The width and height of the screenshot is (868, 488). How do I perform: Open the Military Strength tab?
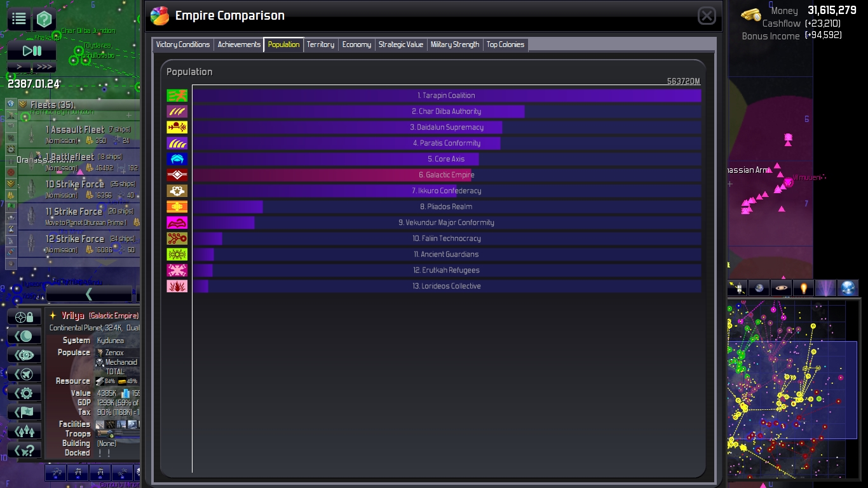coord(455,44)
